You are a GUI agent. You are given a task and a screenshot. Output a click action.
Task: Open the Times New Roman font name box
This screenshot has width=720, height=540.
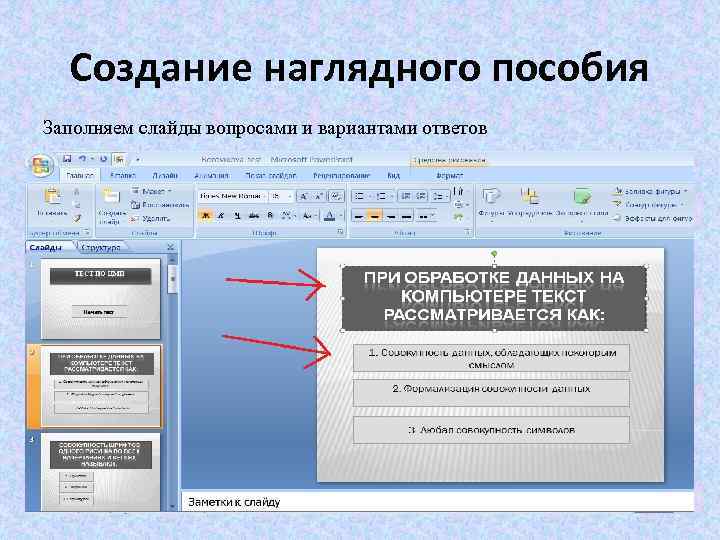coord(232,196)
